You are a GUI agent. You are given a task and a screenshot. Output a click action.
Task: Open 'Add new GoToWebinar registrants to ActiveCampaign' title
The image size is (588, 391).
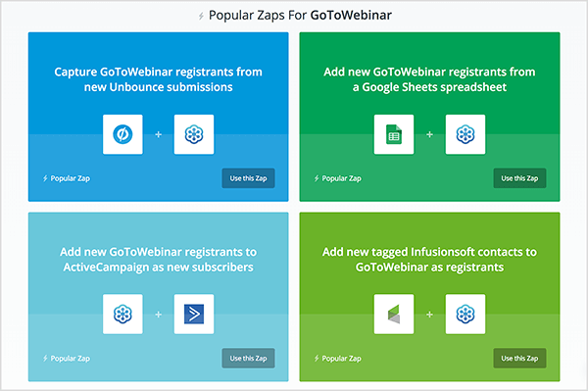(158, 259)
